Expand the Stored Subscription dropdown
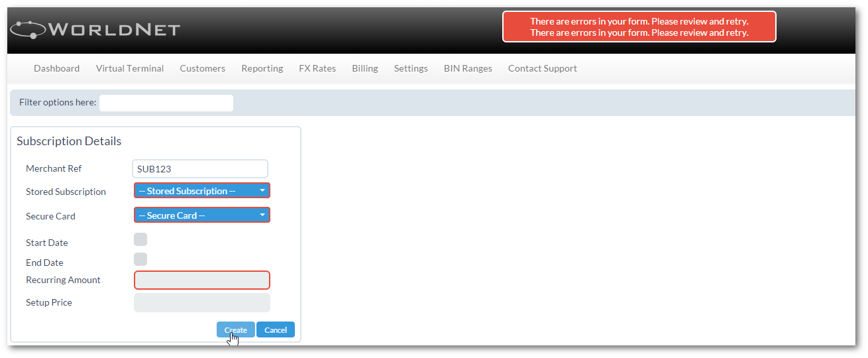The height and width of the screenshot is (358, 868). (x=202, y=191)
